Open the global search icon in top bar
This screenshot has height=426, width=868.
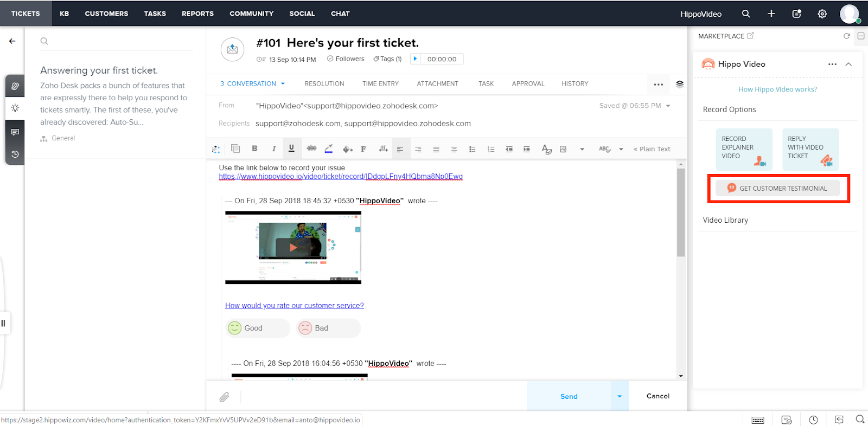(x=746, y=14)
